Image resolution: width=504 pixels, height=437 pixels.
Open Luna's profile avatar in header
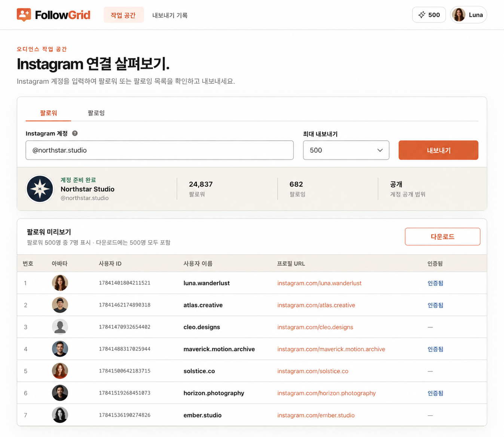(x=458, y=15)
